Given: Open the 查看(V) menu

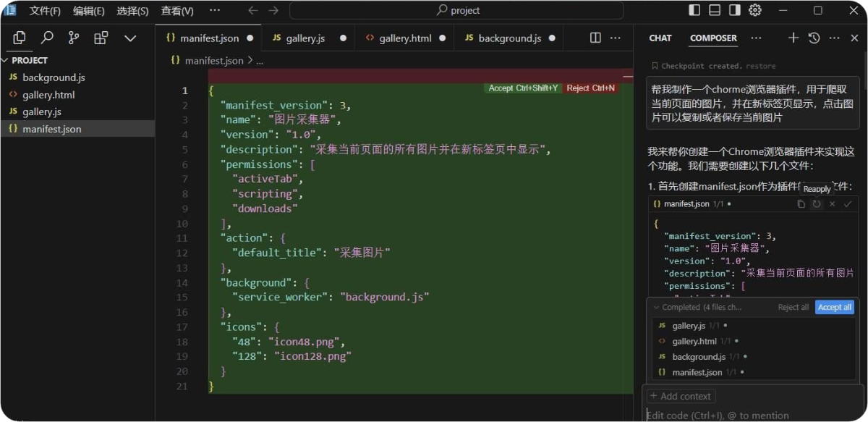Looking at the screenshot, I should point(177,11).
